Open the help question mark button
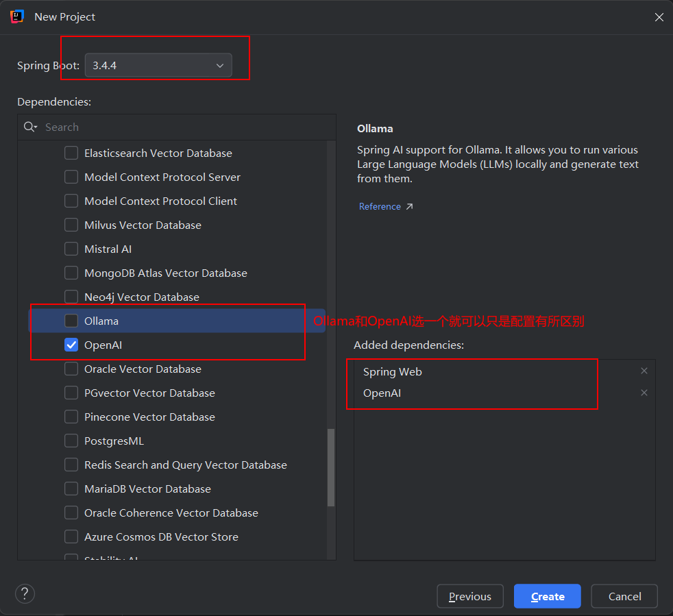 pyautogui.click(x=25, y=594)
